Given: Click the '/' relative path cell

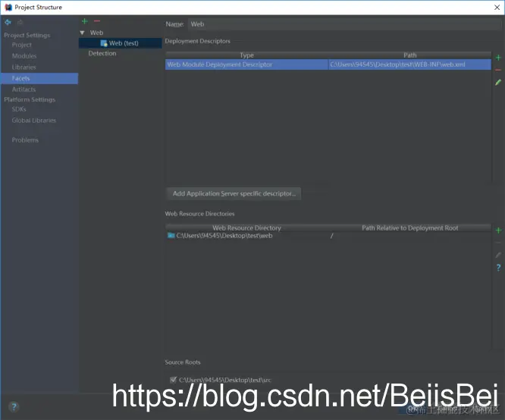Looking at the screenshot, I should [409, 236].
